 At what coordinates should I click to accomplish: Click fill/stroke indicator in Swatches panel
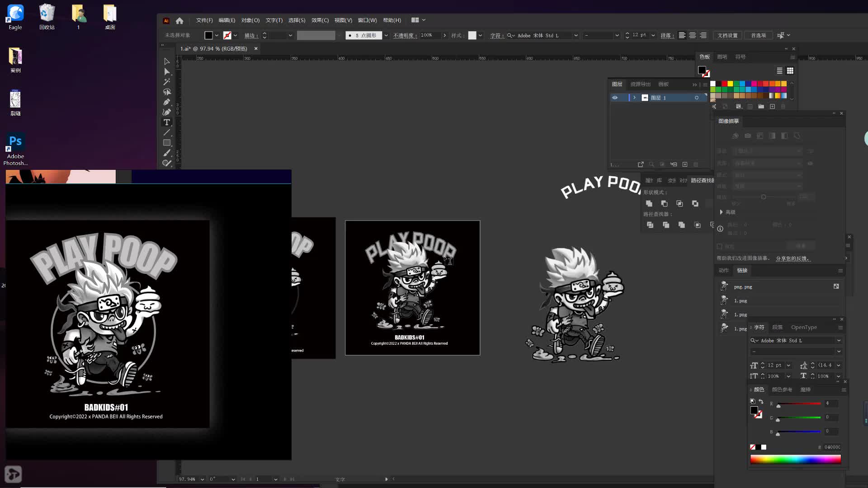(x=703, y=71)
